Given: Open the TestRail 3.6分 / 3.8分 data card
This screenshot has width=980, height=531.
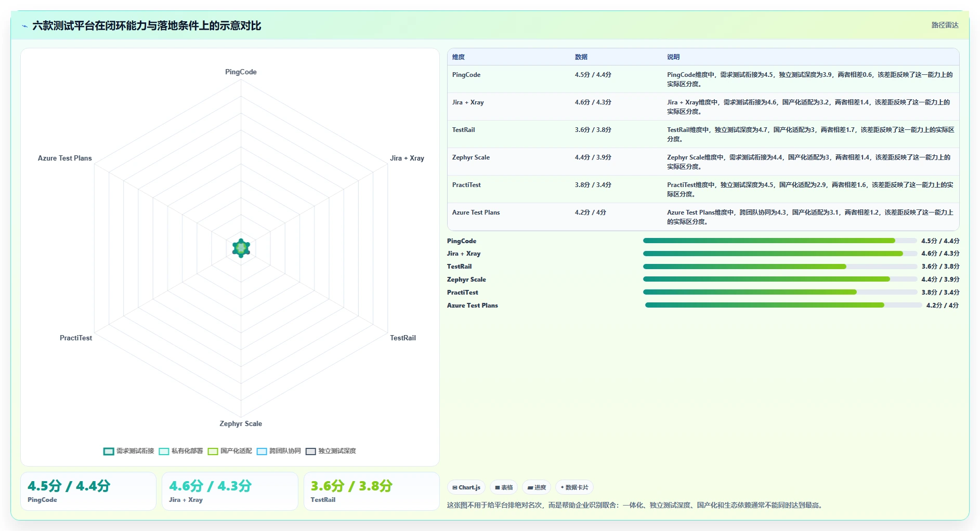Looking at the screenshot, I should click(x=372, y=491).
